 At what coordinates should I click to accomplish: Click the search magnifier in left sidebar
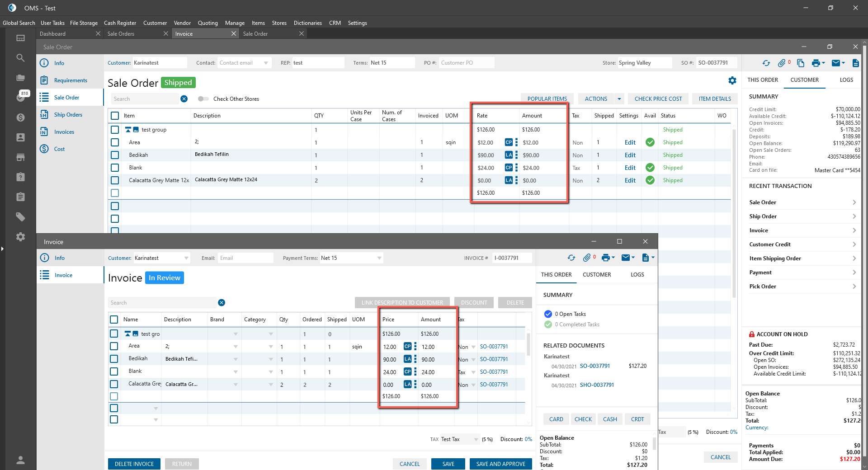[20, 58]
